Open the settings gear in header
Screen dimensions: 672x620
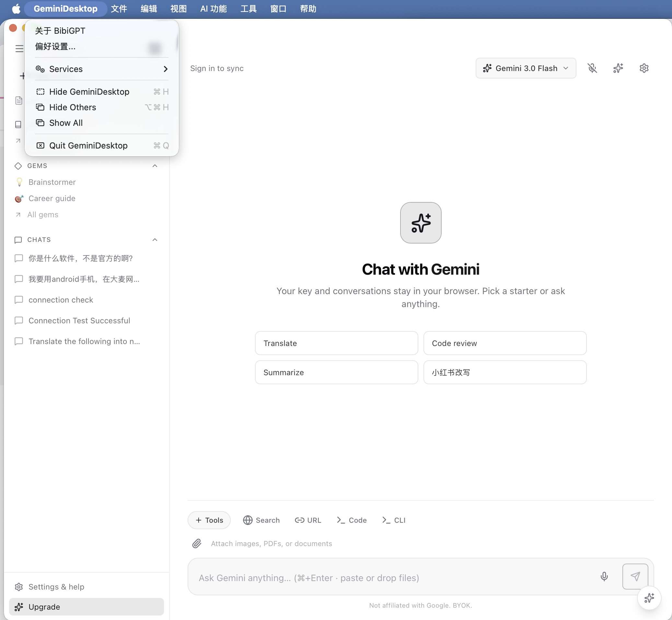click(644, 68)
